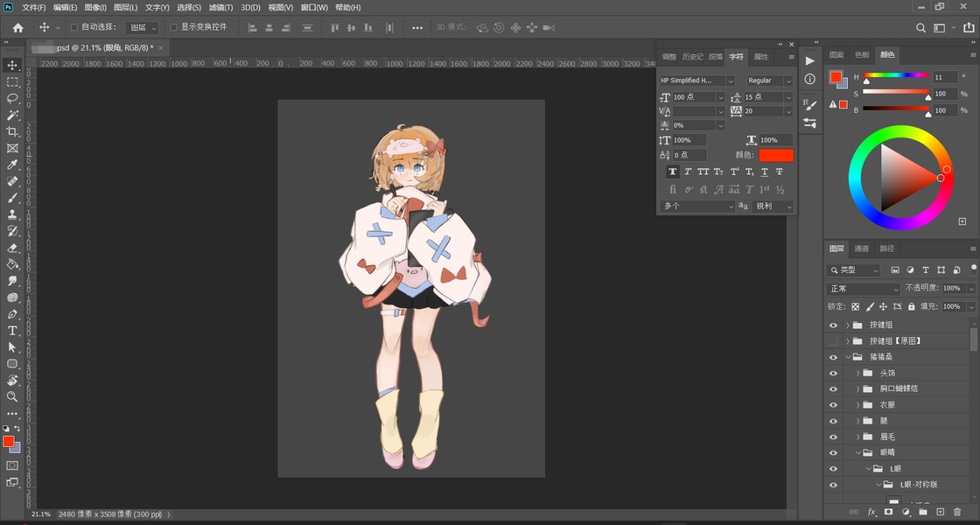Viewport: 980px width, 525px height.
Task: Toggle underline text style in Character panel
Action: tap(765, 171)
